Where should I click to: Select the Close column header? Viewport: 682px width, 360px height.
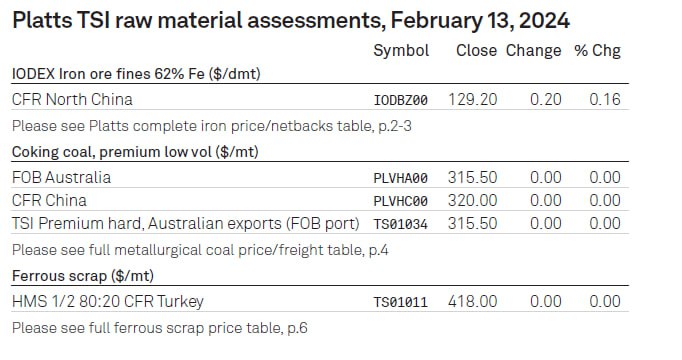(476, 50)
